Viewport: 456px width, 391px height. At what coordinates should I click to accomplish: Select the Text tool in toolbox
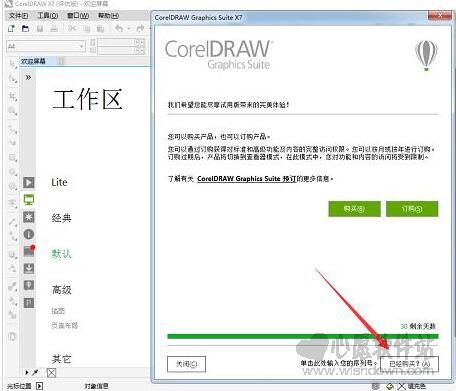(x=13, y=204)
